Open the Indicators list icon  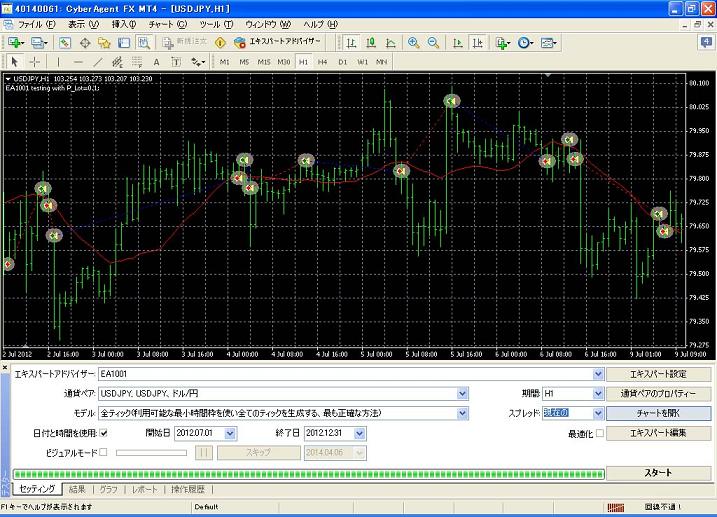pyautogui.click(x=503, y=43)
